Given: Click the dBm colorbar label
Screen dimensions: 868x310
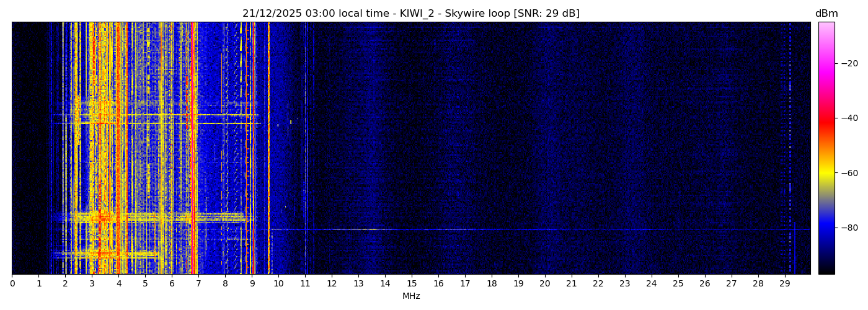Looking at the screenshot, I should coord(826,14).
